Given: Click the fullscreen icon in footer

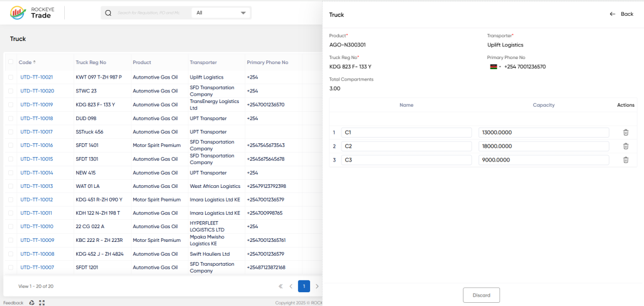Looking at the screenshot, I should click(x=42, y=303).
